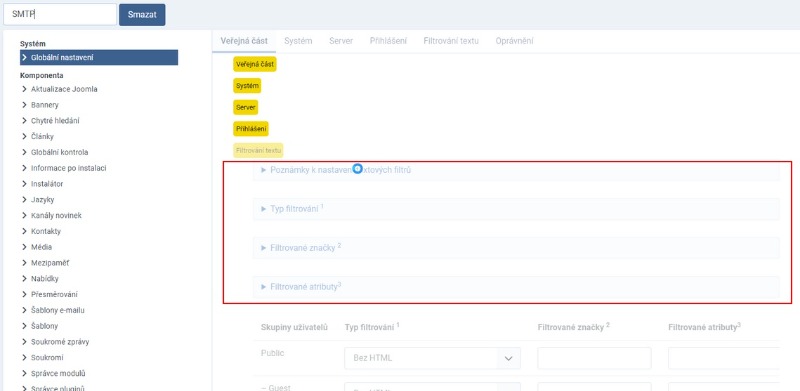
Task: Open Bez HTML dropdown for Public
Action: pos(432,358)
